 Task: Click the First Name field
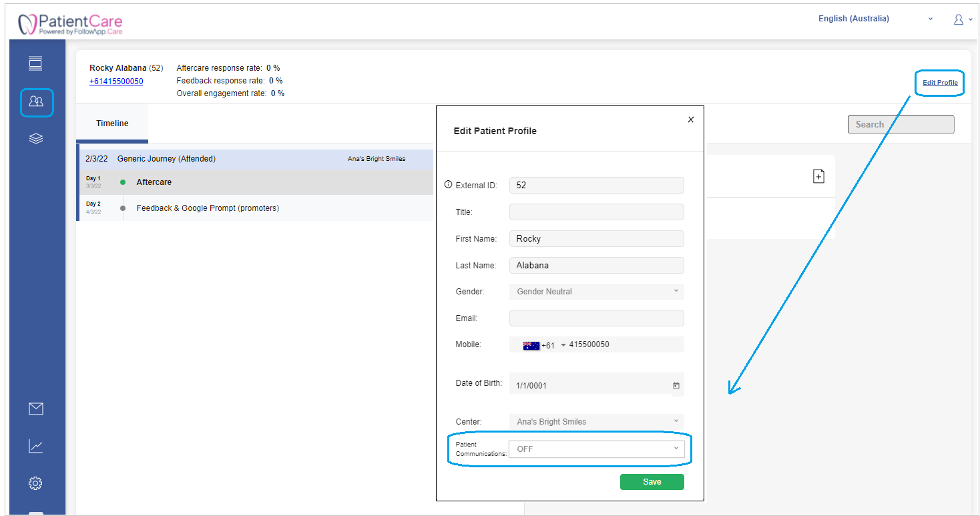coord(597,238)
